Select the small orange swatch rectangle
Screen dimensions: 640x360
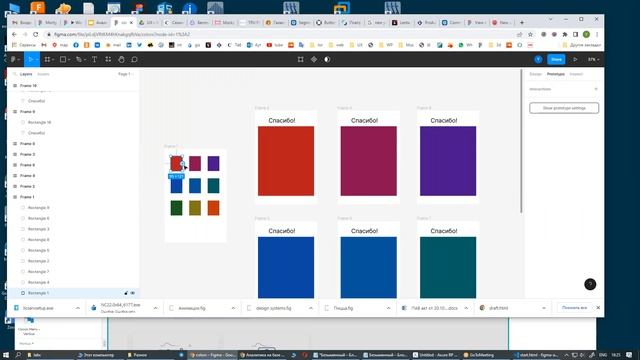click(x=213, y=208)
